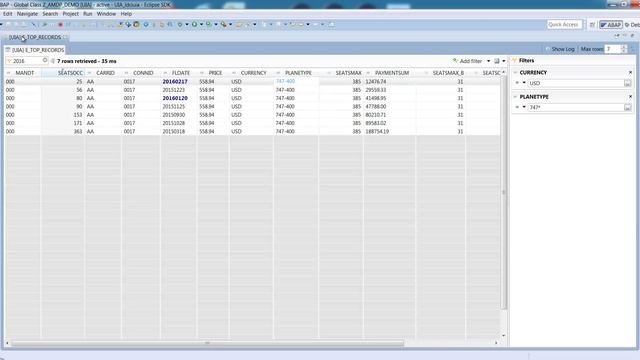Click the scroll right arrow at table bottom
640x360 pixels.
(x=496, y=343)
